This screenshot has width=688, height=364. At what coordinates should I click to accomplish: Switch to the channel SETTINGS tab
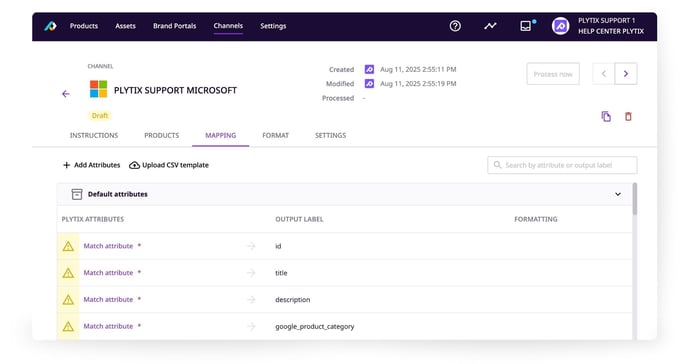coord(330,135)
